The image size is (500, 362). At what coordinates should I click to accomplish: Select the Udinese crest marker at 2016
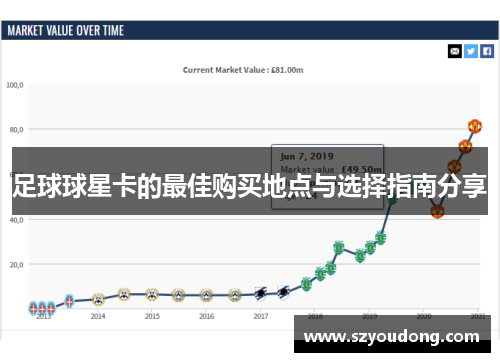coord(206,295)
